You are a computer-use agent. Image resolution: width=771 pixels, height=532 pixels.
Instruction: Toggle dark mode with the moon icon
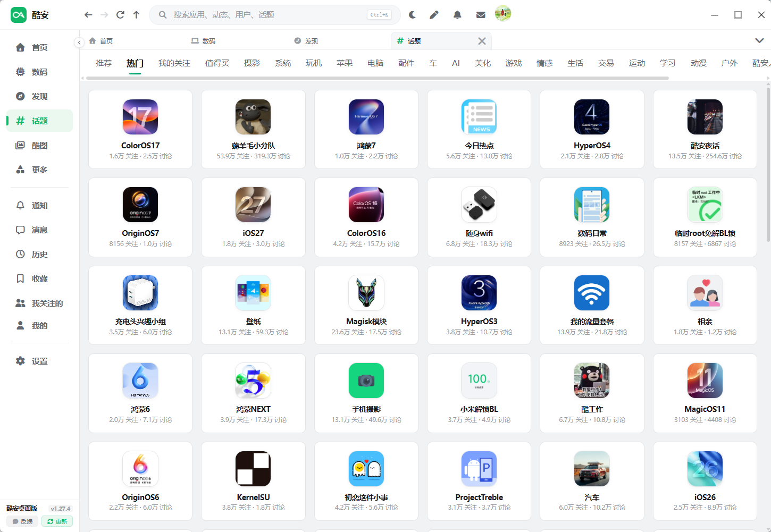click(x=412, y=15)
